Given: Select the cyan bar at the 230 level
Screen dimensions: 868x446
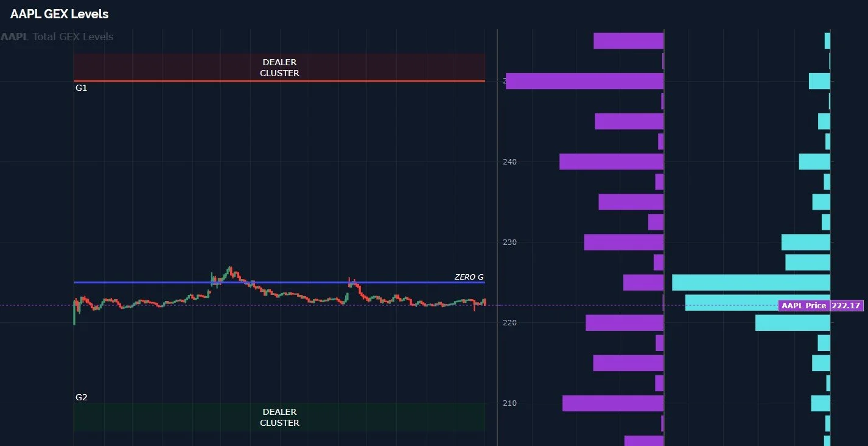Looking at the screenshot, I should tap(806, 242).
